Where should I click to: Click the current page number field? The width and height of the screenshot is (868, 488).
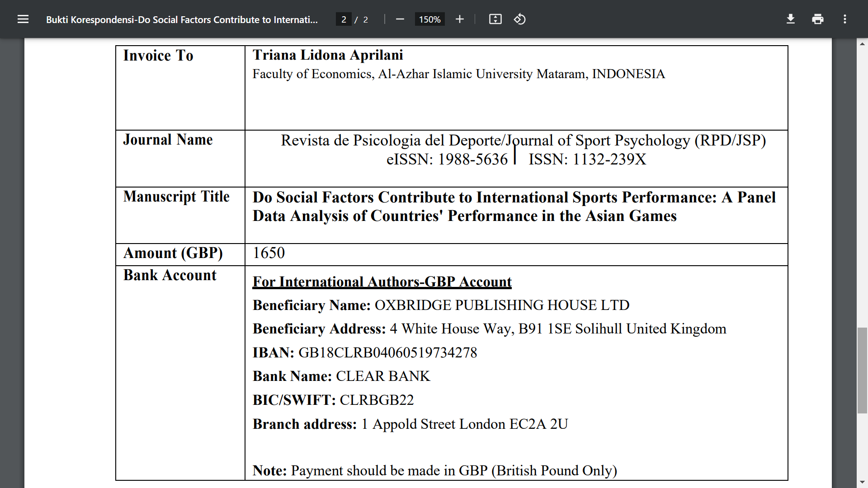pyautogui.click(x=344, y=19)
